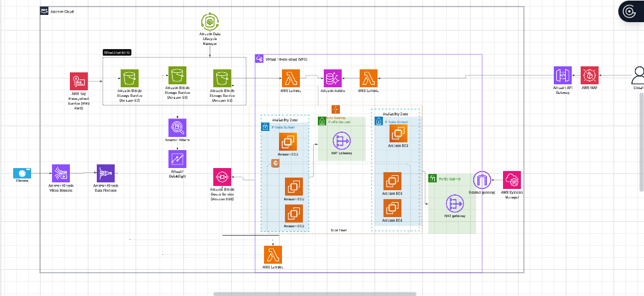Click the Private Subnet lock in right Availability Zone
Viewport: 644px width, 296px height.
click(379, 122)
